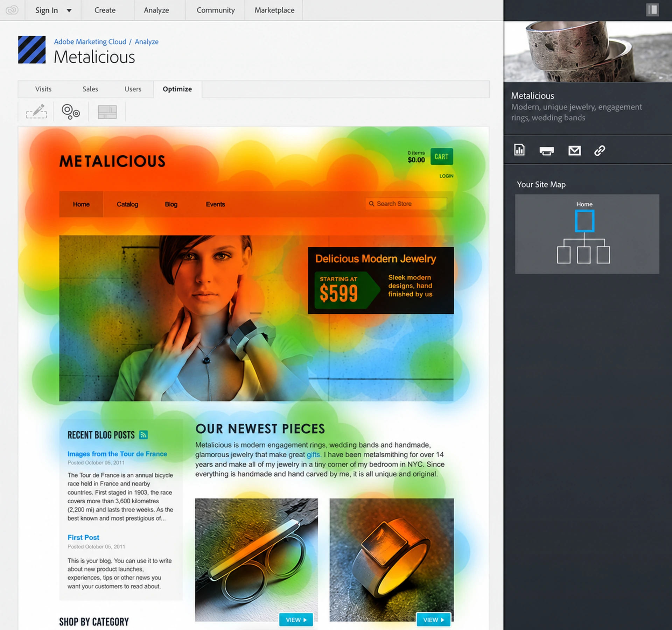
Task: Click VIEW on the square ring product
Action: [433, 620]
